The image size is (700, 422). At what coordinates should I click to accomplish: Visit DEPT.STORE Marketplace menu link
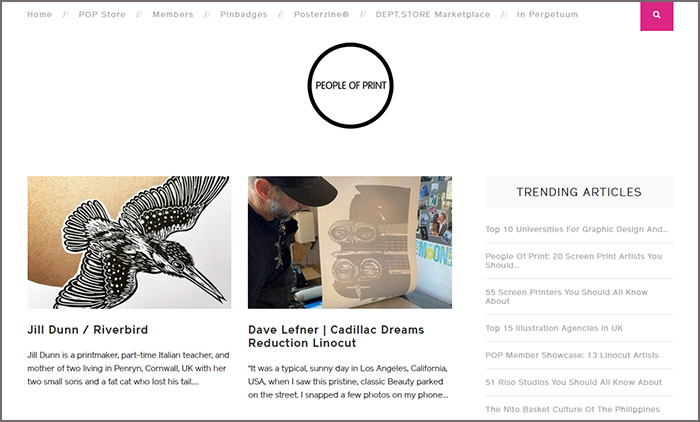tap(433, 14)
